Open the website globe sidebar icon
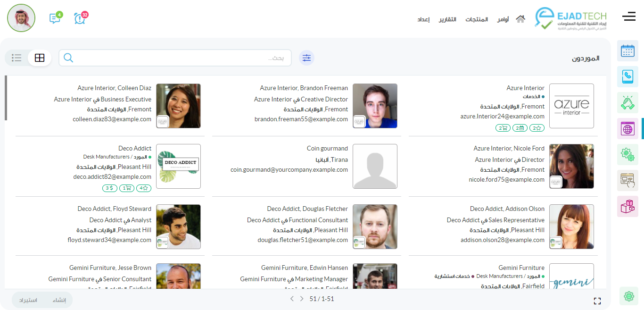Image resolution: width=644 pixels, height=310 pixels. tap(627, 128)
